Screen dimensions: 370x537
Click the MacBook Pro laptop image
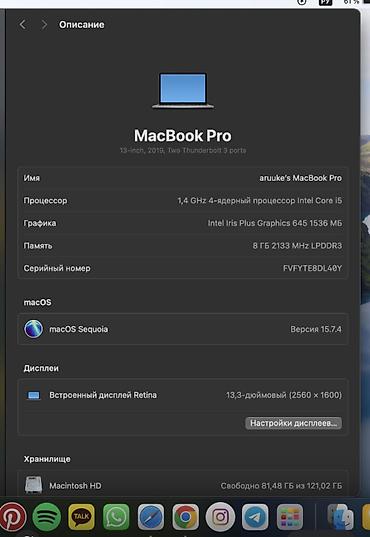tap(183, 91)
